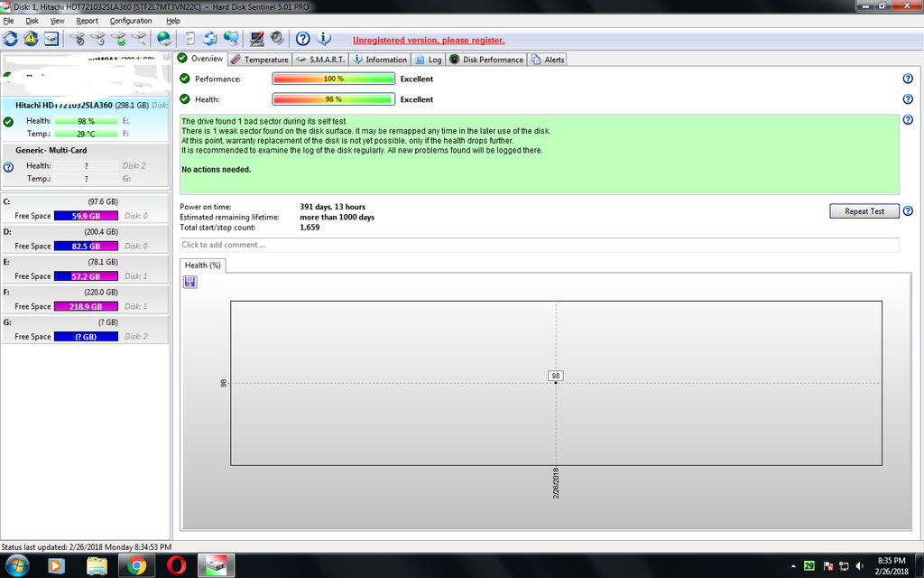Switch to the S.M.A.R.T. tab

click(x=321, y=60)
